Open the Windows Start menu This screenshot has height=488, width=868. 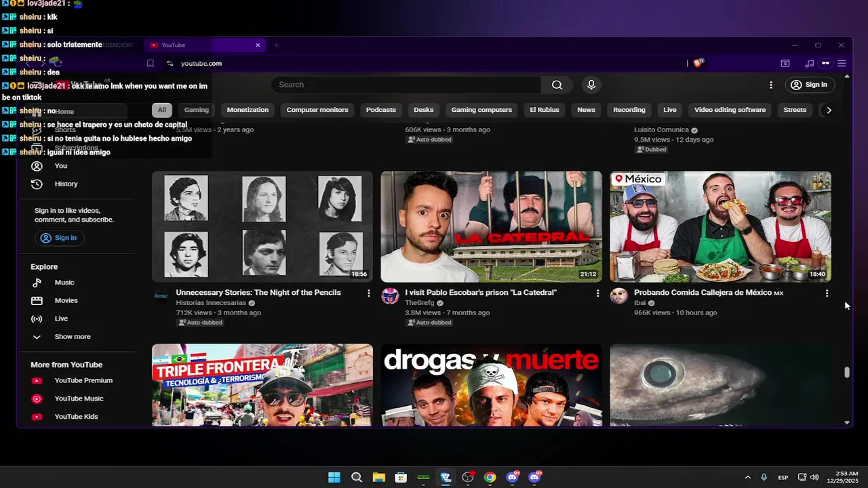(334, 477)
